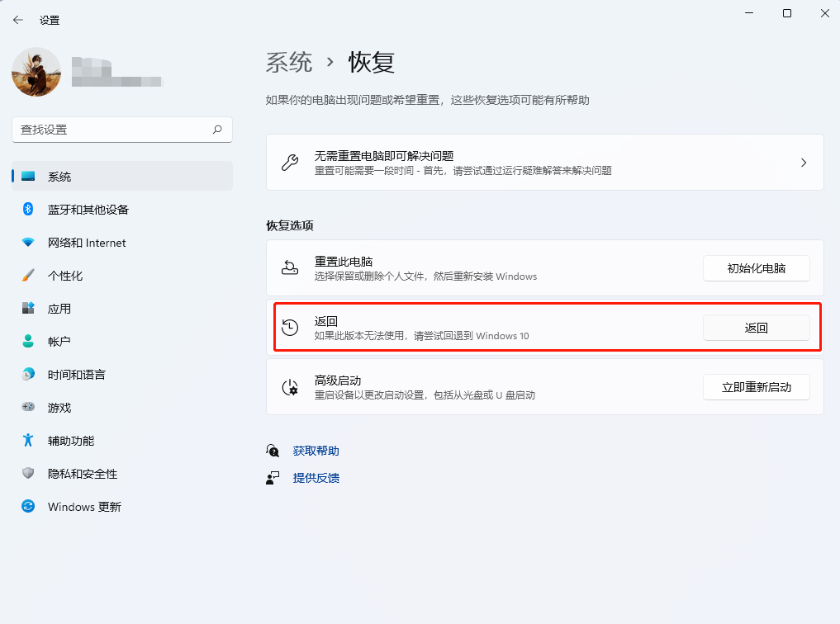840x624 pixels.
Task: Click the 设置 window title text
Action: tap(50, 21)
